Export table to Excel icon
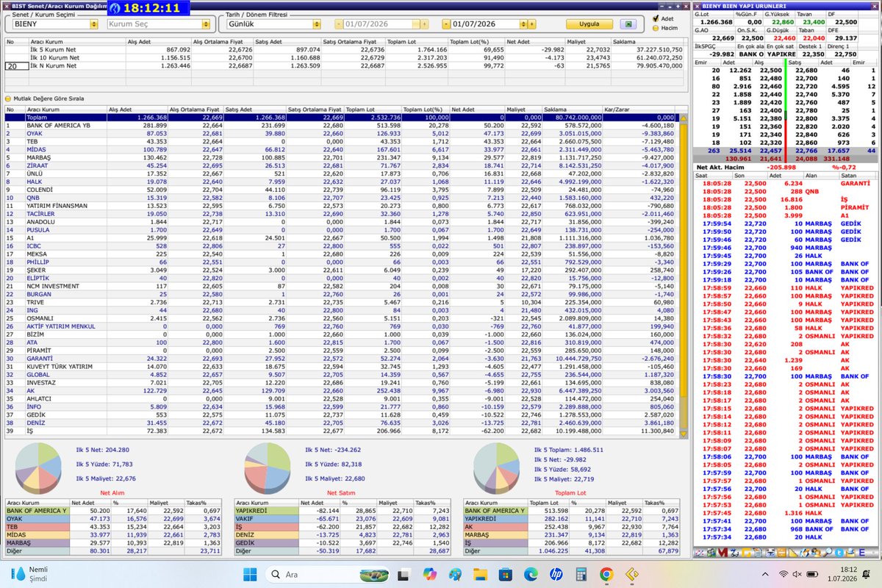This screenshot has width=882, height=588. 627,24
